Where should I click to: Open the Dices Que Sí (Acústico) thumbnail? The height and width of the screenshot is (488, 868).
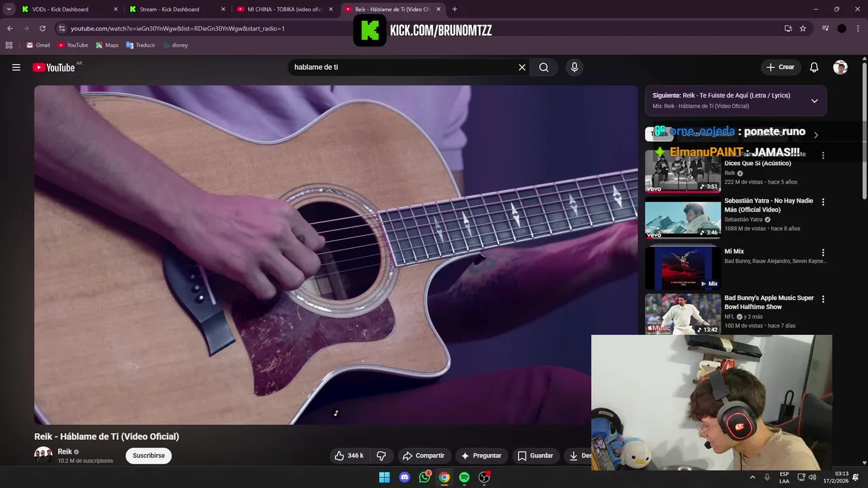point(683,171)
